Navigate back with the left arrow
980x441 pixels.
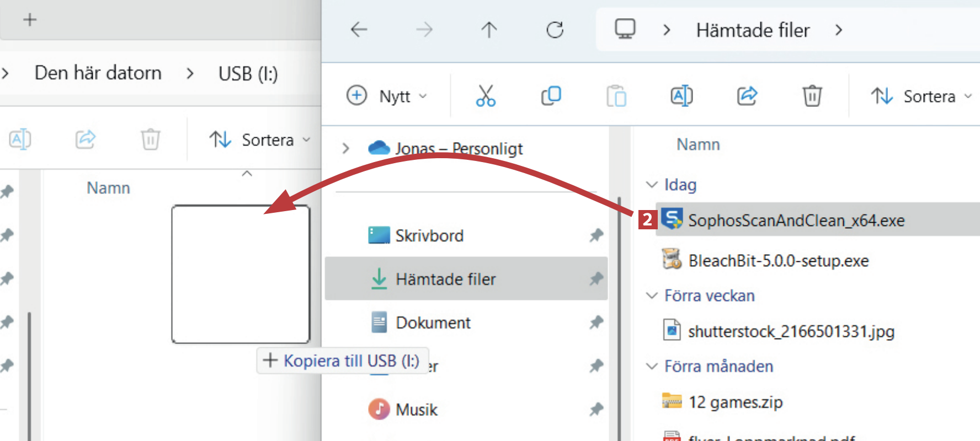(359, 30)
